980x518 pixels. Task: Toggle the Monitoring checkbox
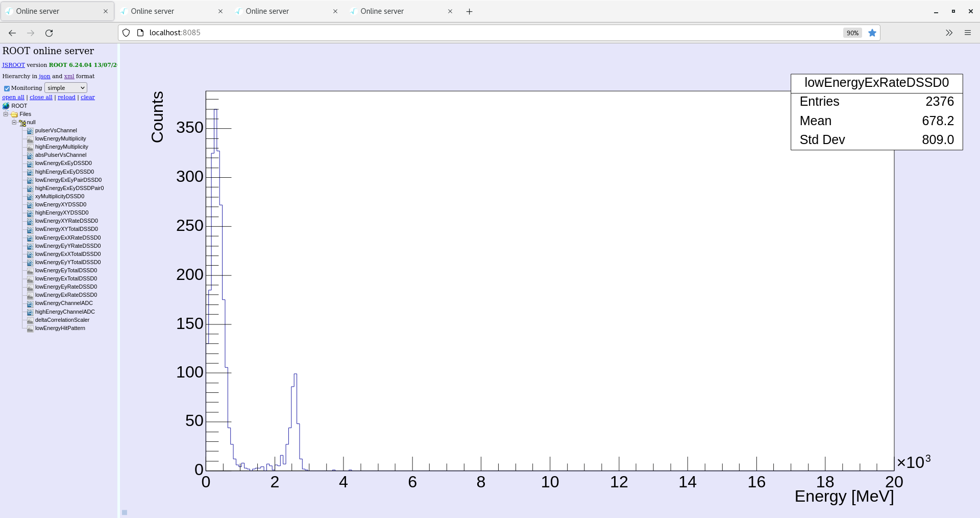coord(7,88)
